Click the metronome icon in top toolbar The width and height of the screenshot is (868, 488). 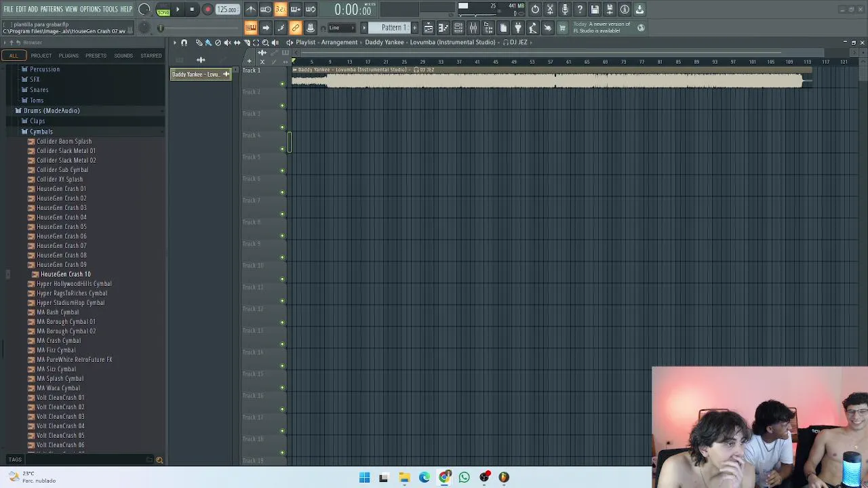point(251,9)
